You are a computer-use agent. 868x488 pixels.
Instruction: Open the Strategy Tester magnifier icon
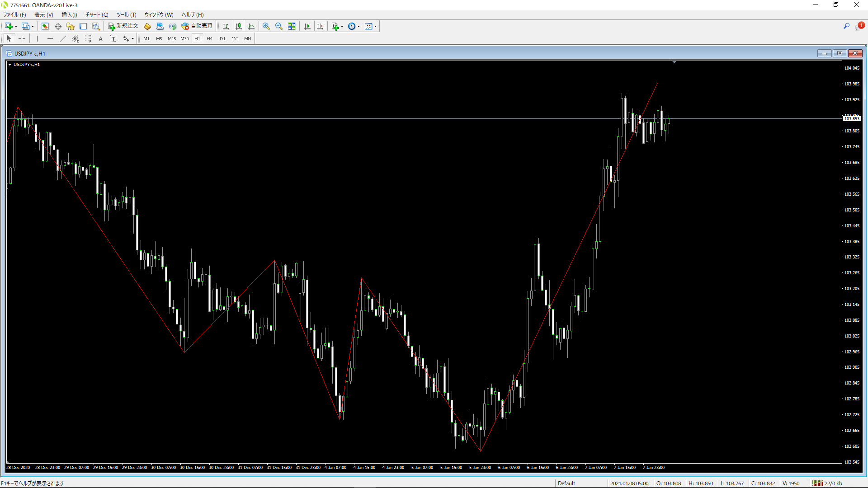(96, 26)
